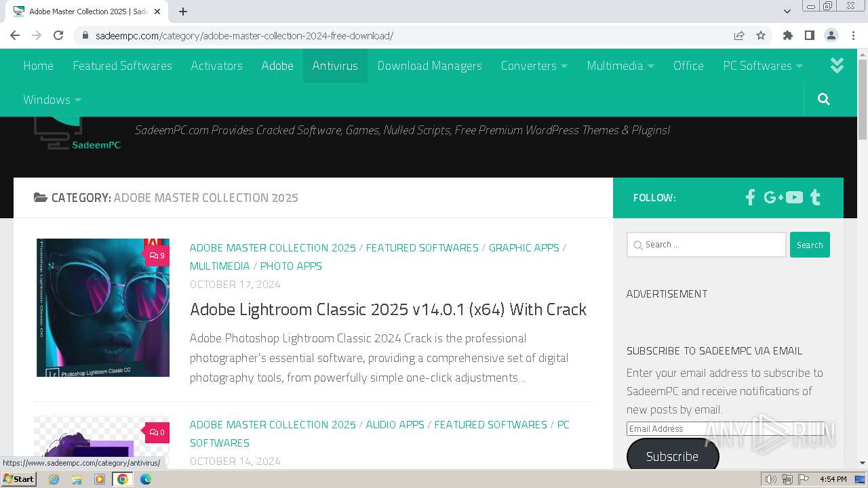Launch Microsoft Edge from taskbar
Viewport: 868px width, 488px height.
click(146, 479)
